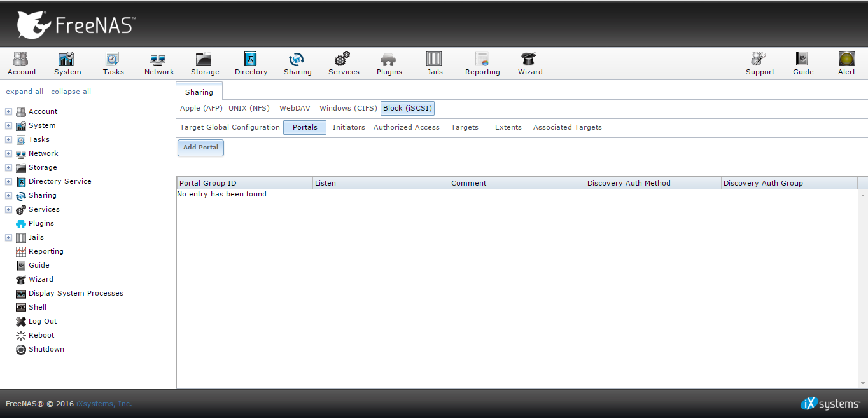Expand the Services tree node
Screen dimensions: 868x419
pos(8,209)
